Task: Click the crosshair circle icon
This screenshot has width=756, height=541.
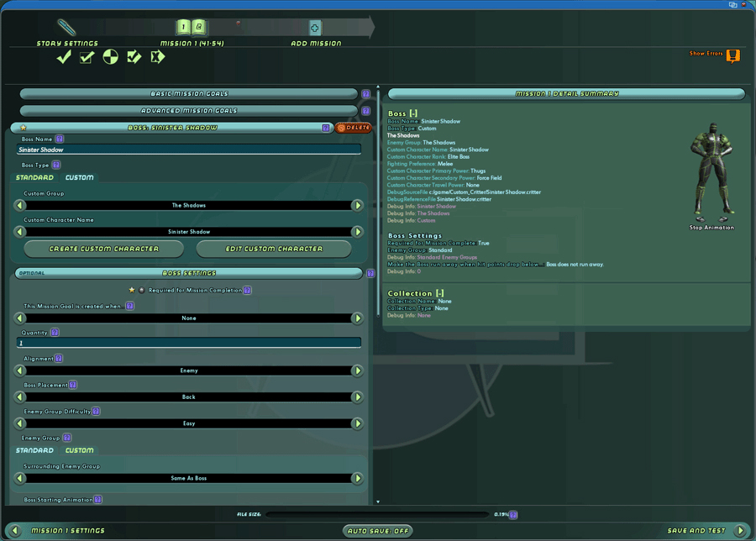Action: pos(110,57)
